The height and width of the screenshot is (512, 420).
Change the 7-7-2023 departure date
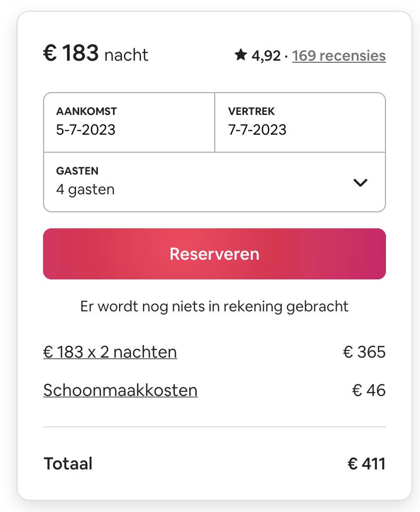click(x=257, y=130)
